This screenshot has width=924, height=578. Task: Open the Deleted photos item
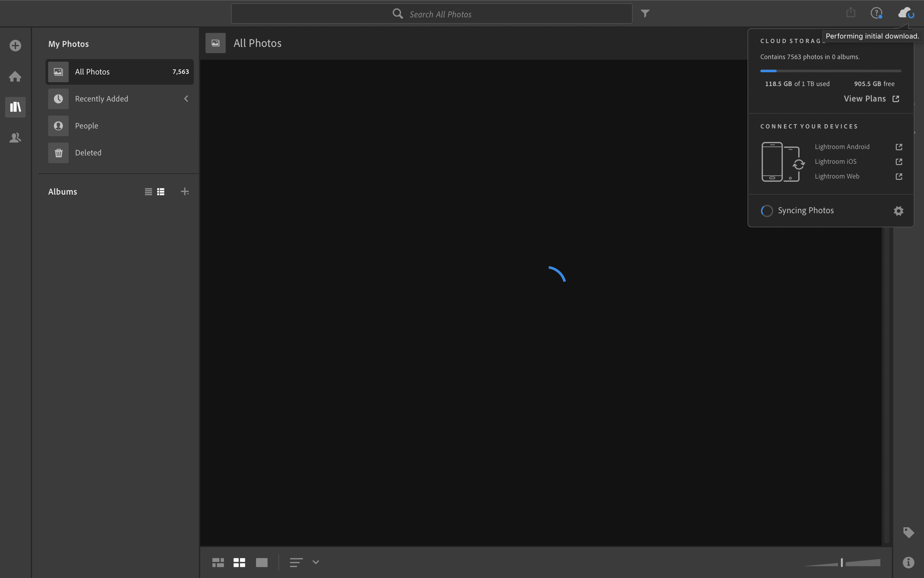point(119,153)
